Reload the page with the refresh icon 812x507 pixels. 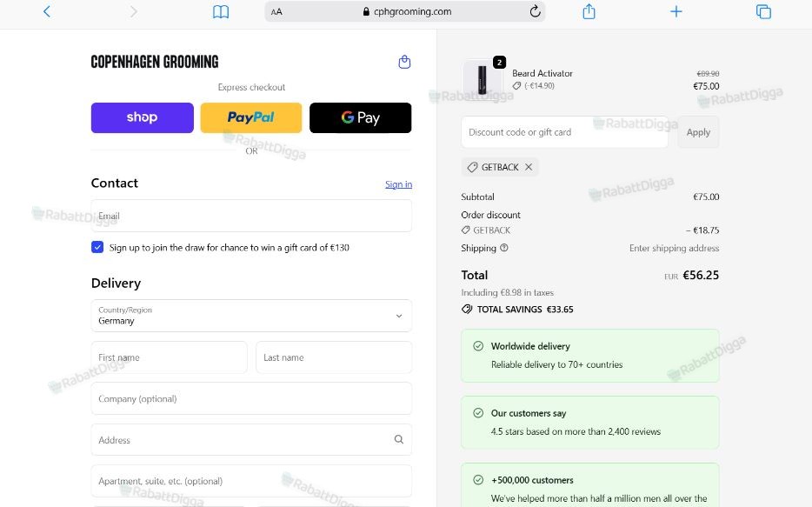535,11
